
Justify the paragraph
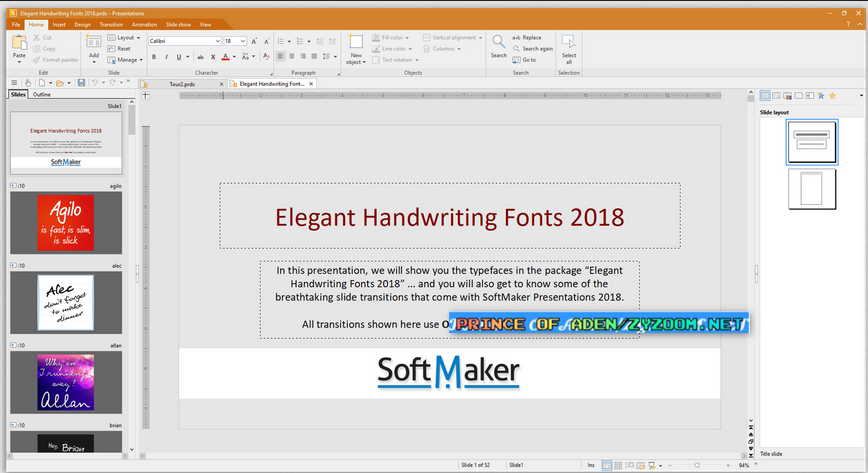[314, 56]
